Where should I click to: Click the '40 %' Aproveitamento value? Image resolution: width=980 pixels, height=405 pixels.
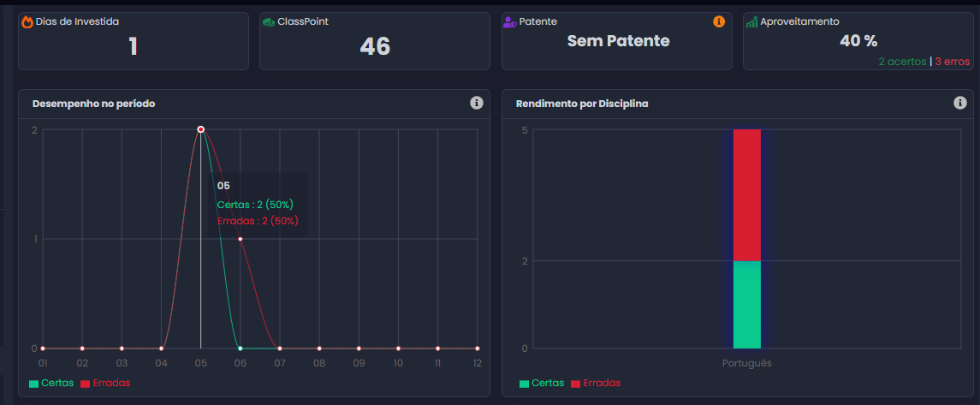[x=858, y=41]
